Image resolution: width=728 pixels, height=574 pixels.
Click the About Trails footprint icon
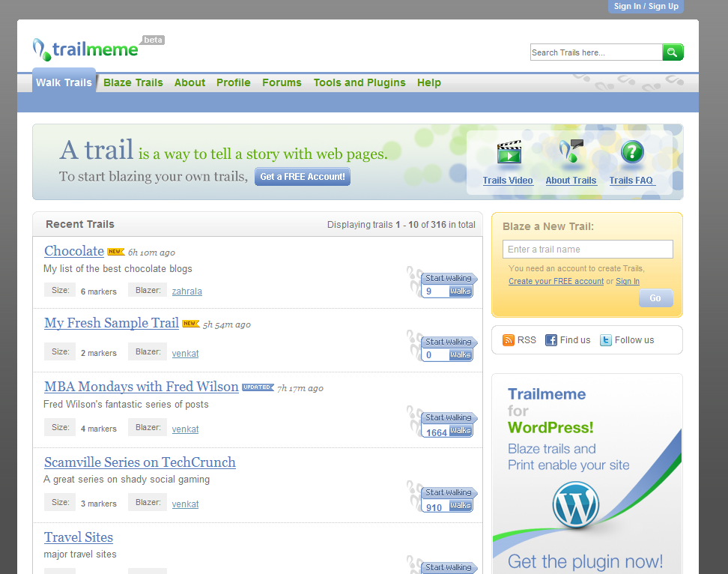tap(571, 151)
